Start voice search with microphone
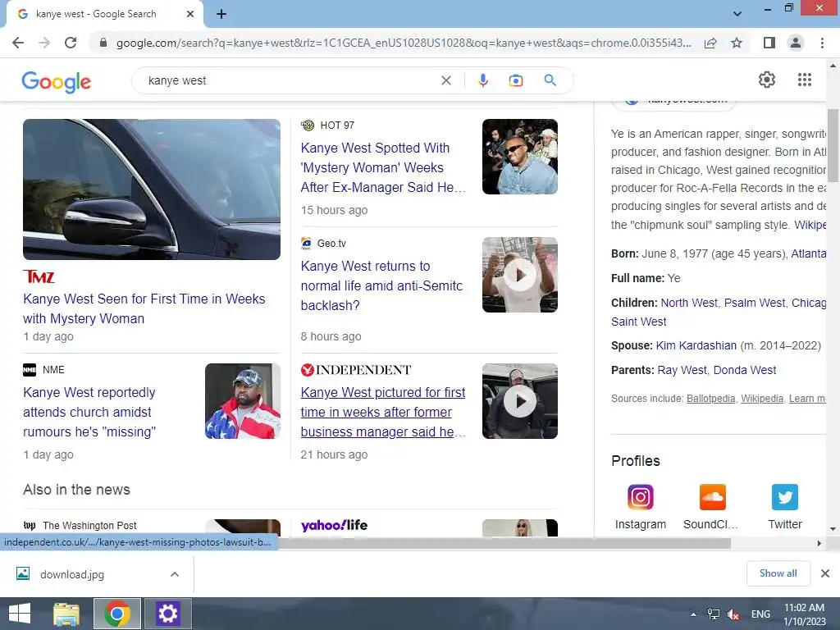Viewport: 840px width, 630px height. point(482,80)
